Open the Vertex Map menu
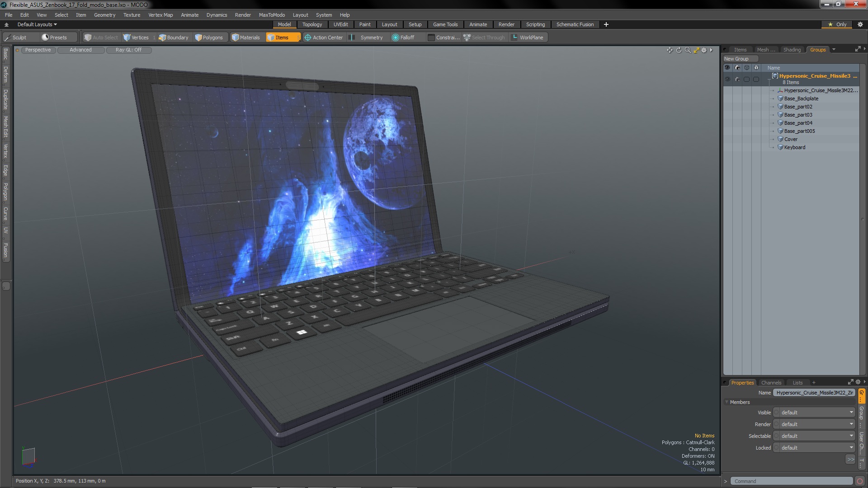Viewport: 868px width, 488px height. pyautogui.click(x=160, y=15)
